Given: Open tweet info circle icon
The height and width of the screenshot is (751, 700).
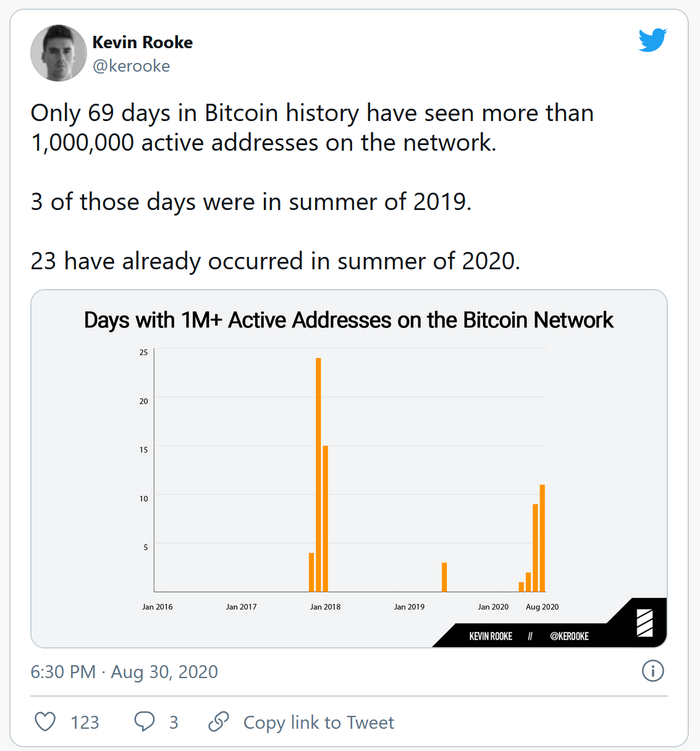Looking at the screenshot, I should coord(653,671).
